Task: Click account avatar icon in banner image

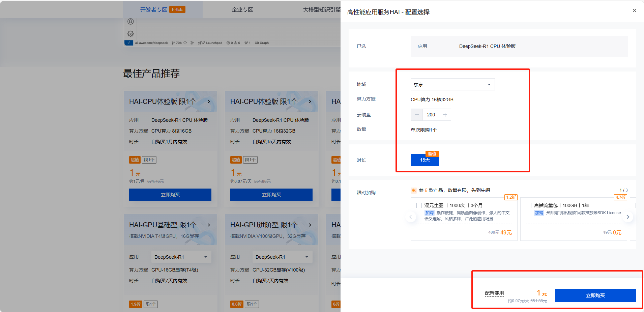Action: [130, 22]
